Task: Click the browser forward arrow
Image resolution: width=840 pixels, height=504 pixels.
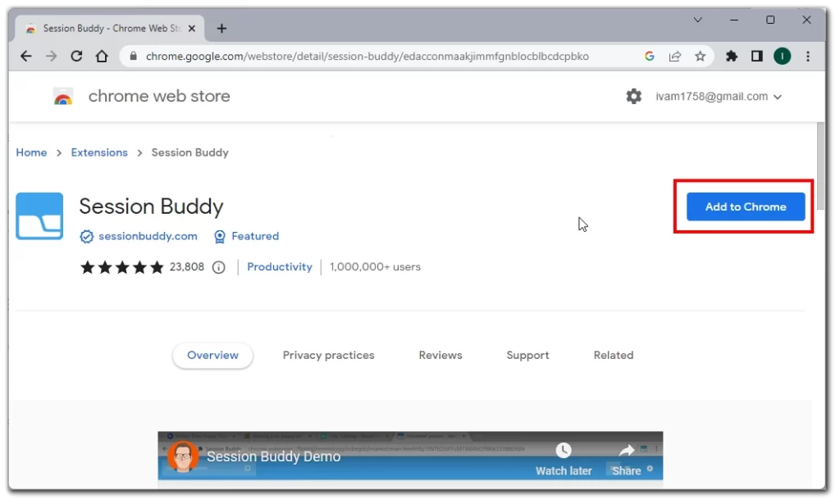Action: point(51,57)
